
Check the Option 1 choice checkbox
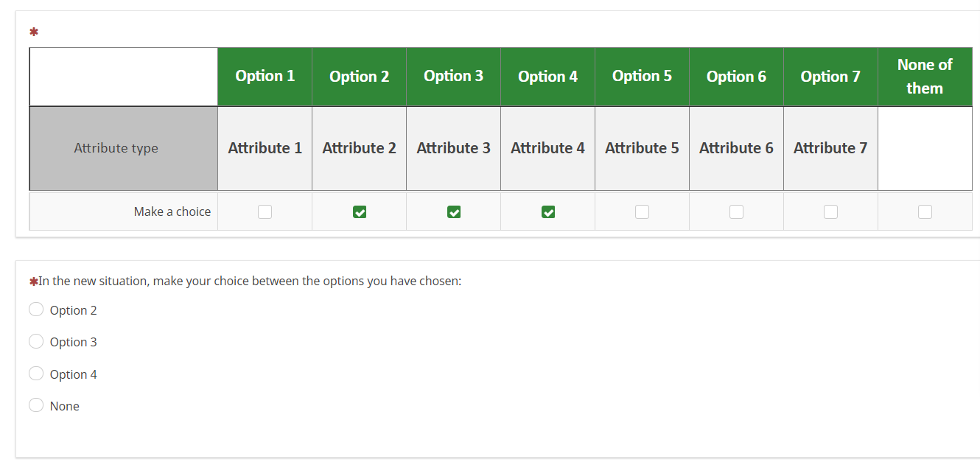[265, 212]
